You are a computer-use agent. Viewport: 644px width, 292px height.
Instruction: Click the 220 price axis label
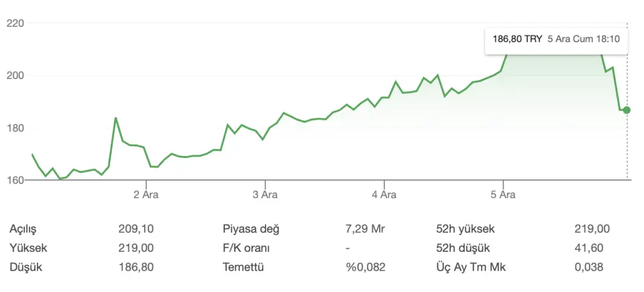(x=15, y=23)
